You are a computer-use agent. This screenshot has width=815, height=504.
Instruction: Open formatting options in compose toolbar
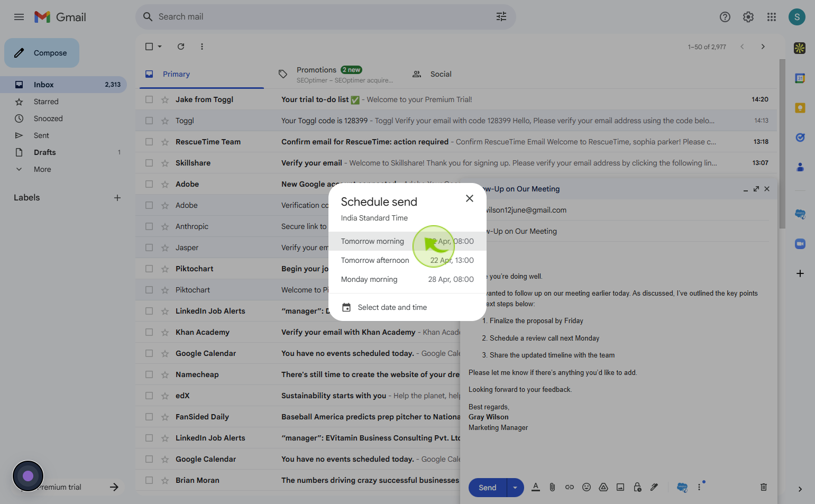point(536,487)
